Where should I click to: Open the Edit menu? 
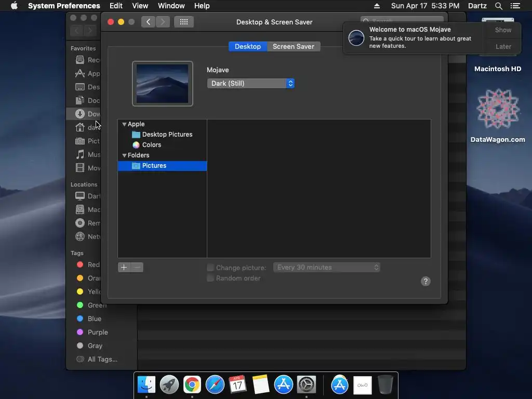pyautogui.click(x=116, y=6)
